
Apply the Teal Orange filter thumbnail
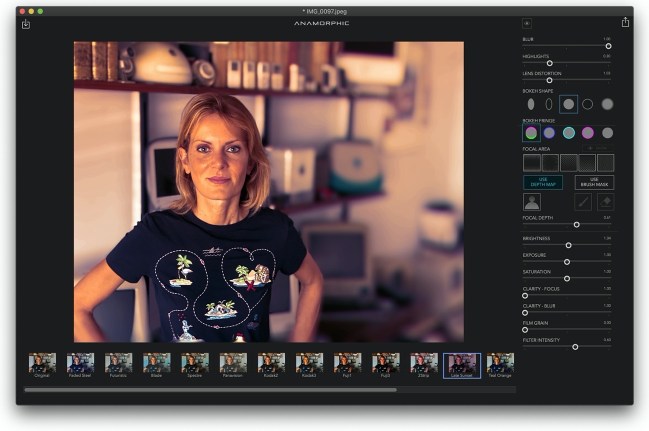500,365
